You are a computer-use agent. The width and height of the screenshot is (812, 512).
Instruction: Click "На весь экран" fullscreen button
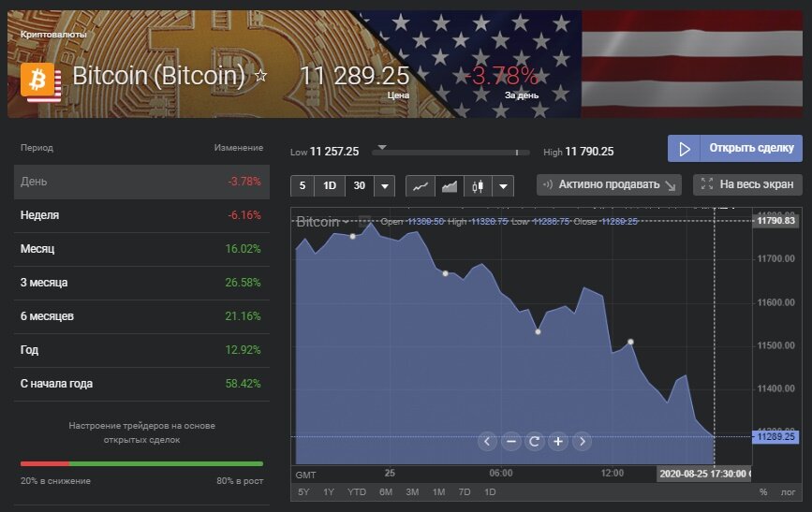[x=747, y=184]
